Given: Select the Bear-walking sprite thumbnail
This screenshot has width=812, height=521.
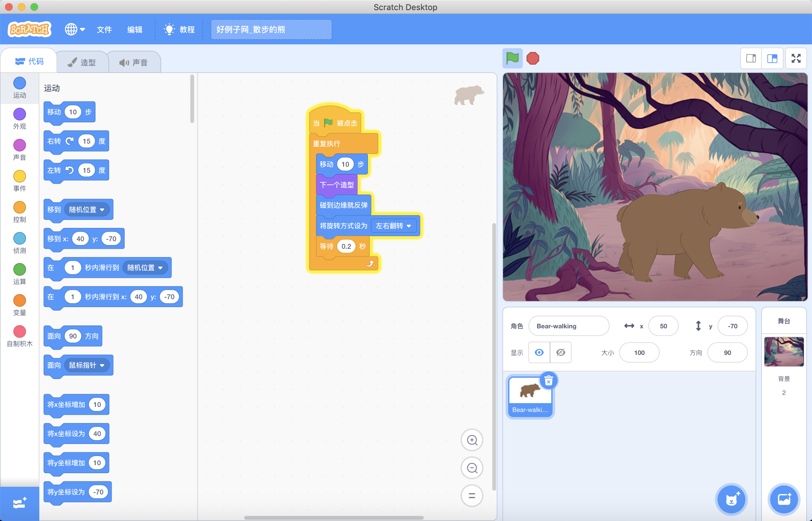Looking at the screenshot, I should (x=530, y=396).
